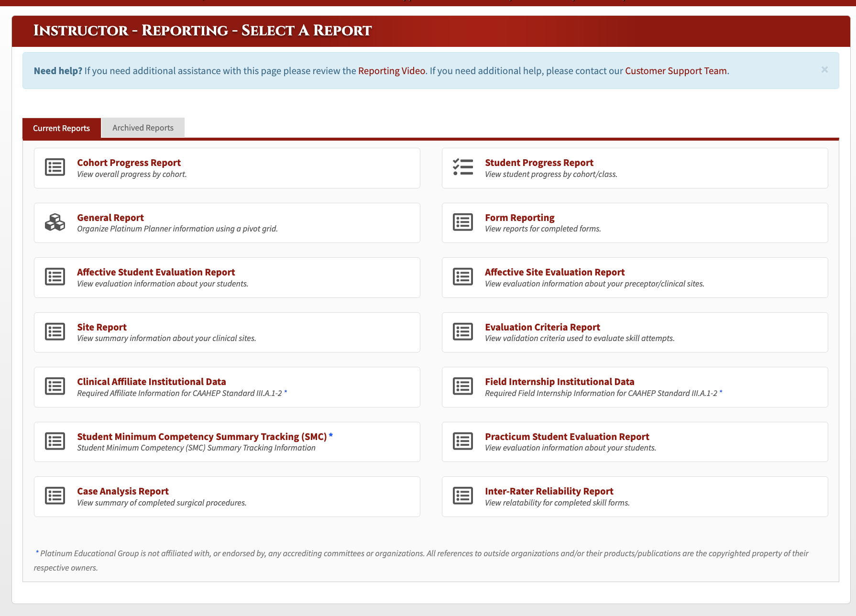Image resolution: width=856 pixels, height=616 pixels.
Task: Click the Case Analysis Report icon
Action: 55,496
